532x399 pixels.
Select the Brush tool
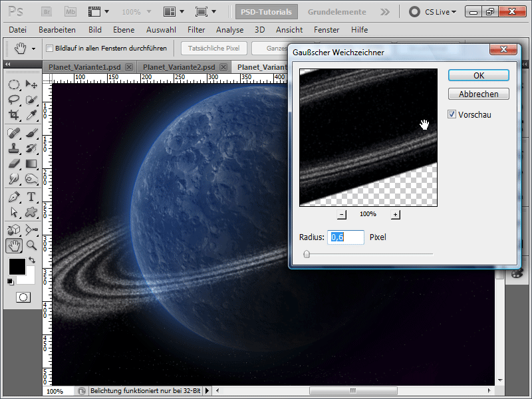pyautogui.click(x=31, y=133)
